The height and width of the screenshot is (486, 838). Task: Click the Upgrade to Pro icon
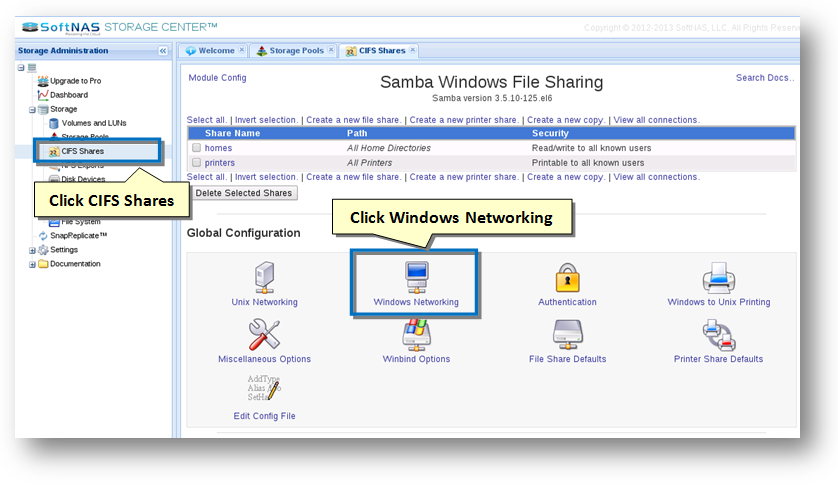[43, 81]
